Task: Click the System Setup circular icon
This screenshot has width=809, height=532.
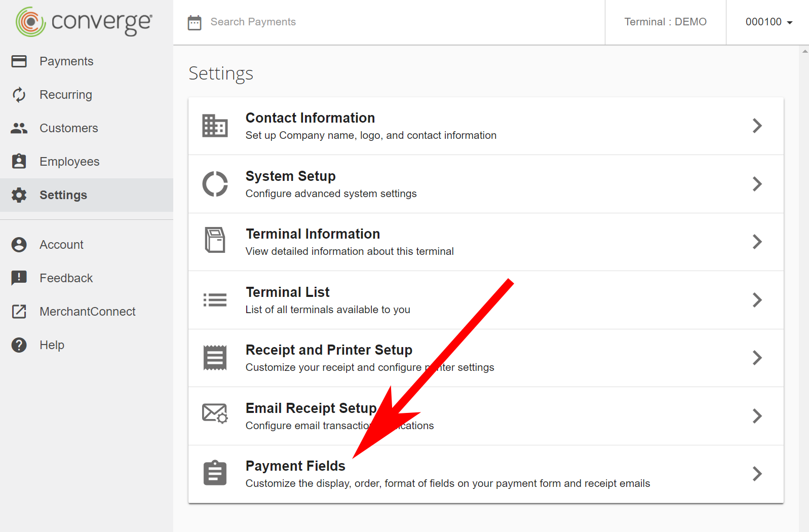Action: coord(215,184)
